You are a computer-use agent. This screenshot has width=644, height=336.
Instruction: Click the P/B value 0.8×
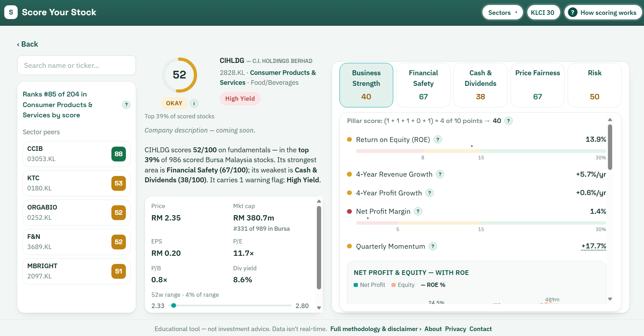click(159, 280)
